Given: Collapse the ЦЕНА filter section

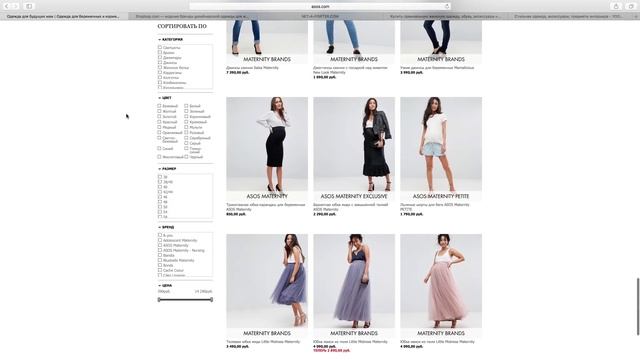Looking at the screenshot, I should (165, 285).
